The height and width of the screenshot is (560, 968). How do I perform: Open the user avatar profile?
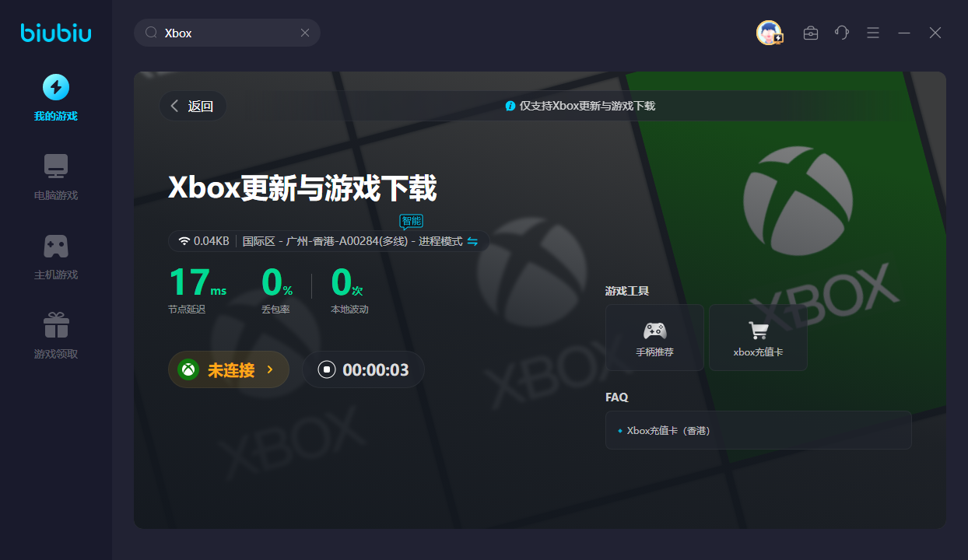click(769, 33)
